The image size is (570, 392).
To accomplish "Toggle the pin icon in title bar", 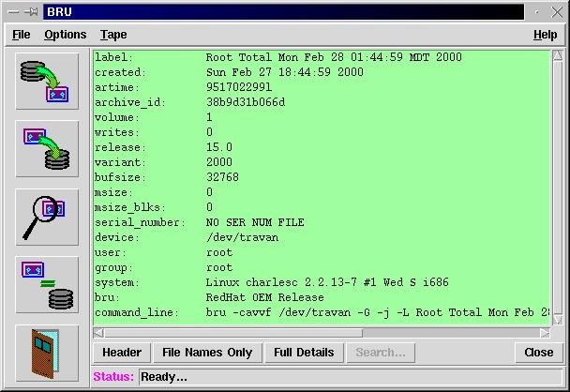I will (31, 11).
